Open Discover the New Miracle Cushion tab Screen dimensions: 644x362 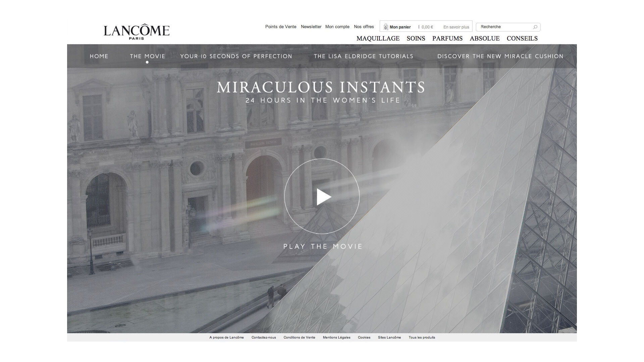500,56
